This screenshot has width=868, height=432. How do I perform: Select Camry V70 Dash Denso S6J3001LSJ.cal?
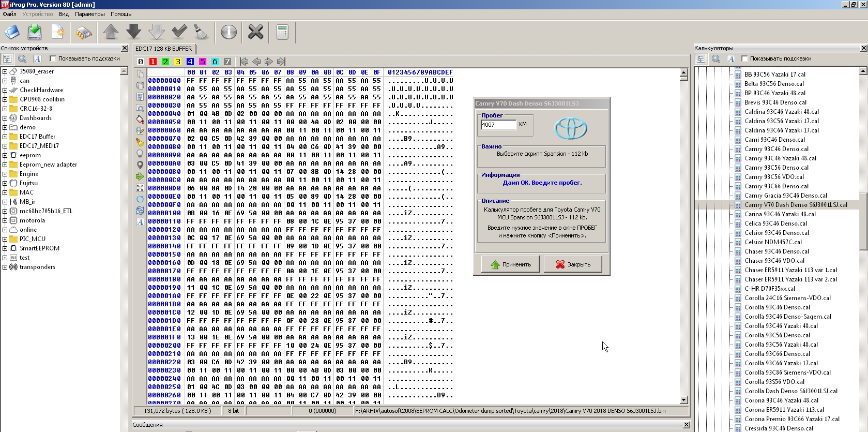pyautogui.click(x=796, y=205)
